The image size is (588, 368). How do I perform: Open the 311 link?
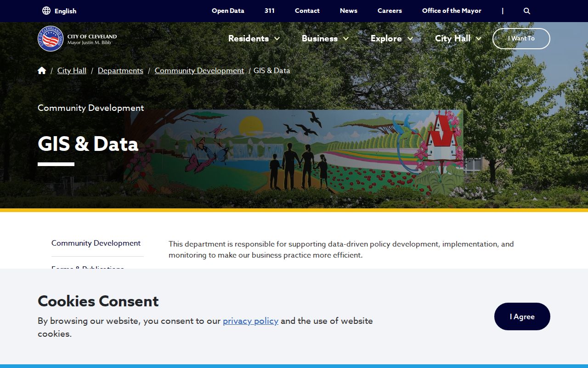(x=270, y=11)
